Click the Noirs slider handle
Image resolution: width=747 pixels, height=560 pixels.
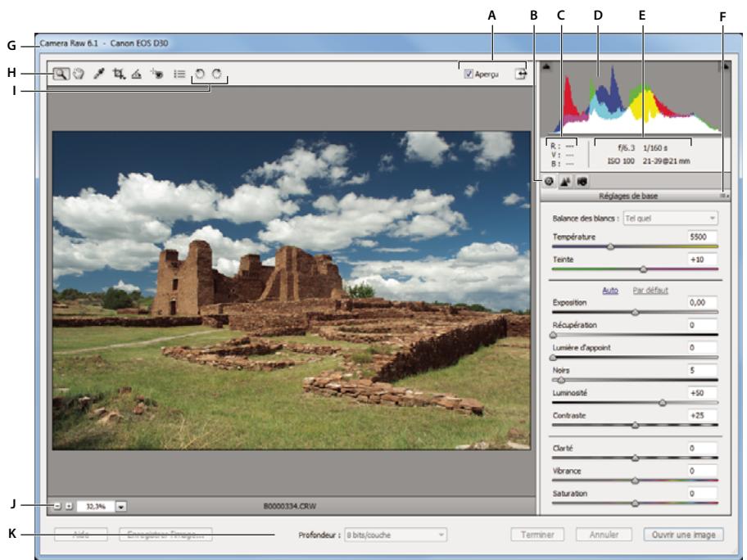click(561, 380)
